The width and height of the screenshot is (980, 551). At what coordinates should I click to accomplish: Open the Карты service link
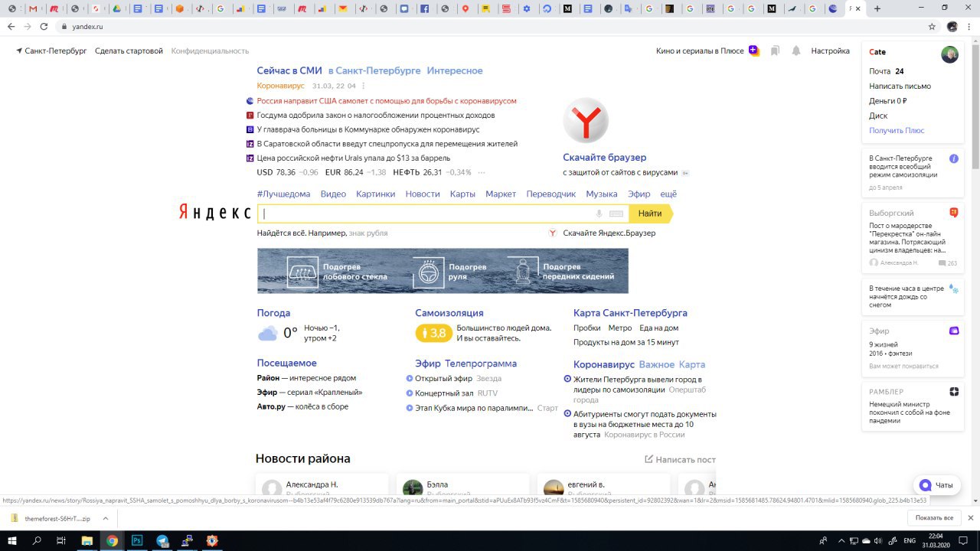(x=462, y=194)
